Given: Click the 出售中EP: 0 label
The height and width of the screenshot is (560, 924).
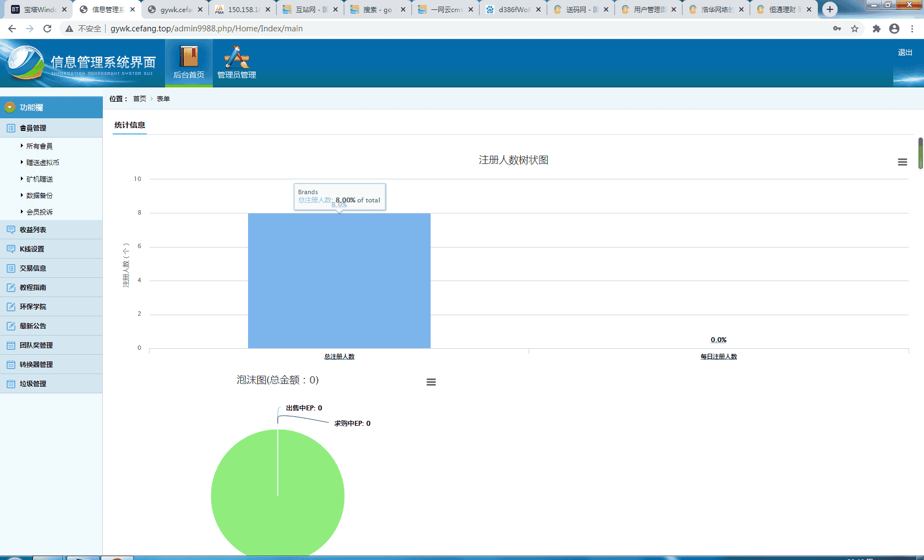Looking at the screenshot, I should (x=304, y=408).
